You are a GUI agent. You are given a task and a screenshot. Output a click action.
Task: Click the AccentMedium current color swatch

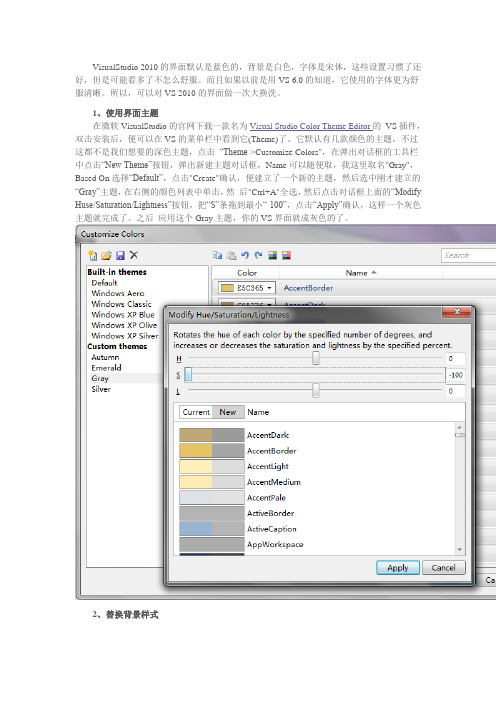pyautogui.click(x=196, y=482)
